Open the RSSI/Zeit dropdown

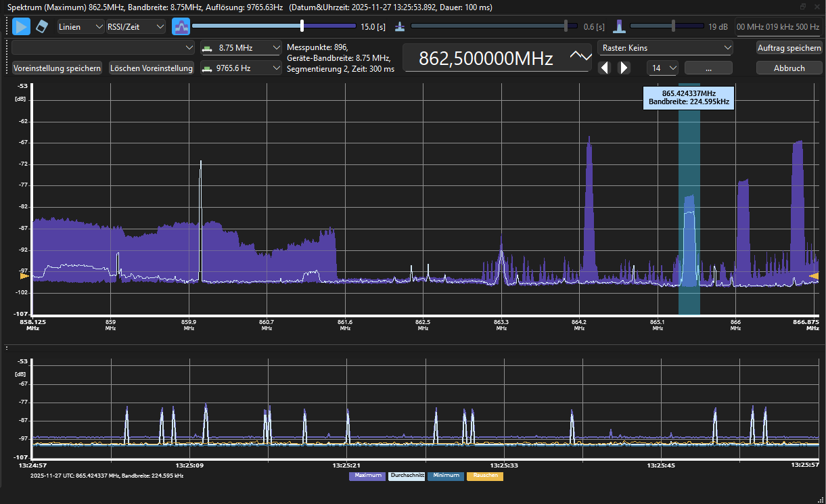pos(136,27)
